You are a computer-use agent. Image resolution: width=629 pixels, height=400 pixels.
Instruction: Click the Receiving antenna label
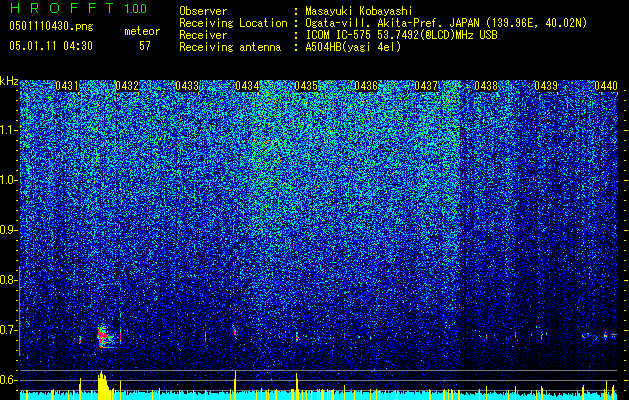(x=230, y=47)
